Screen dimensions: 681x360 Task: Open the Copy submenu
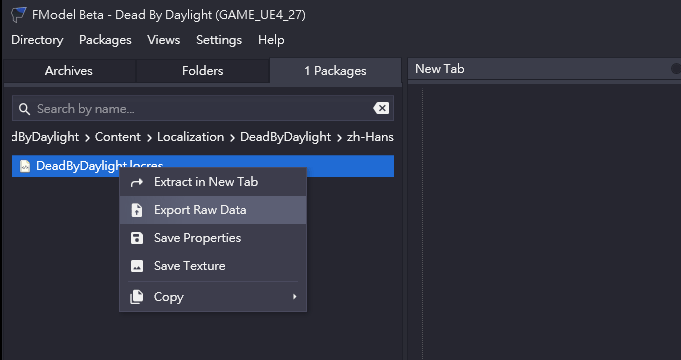213,297
